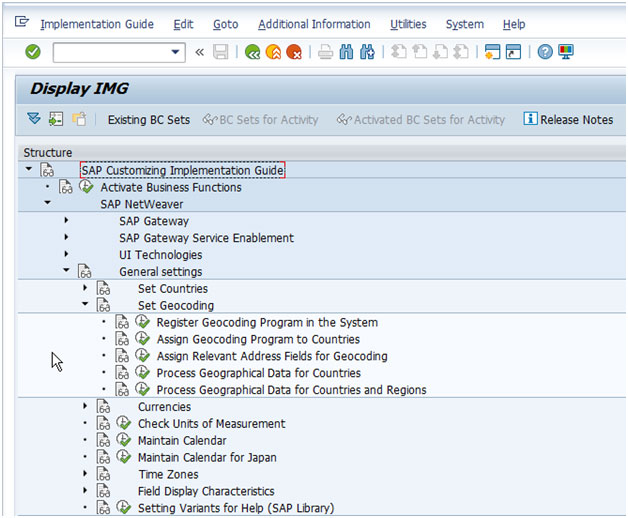628x518 pixels.
Task: Execute Process Geographical Data for Countries activity
Action: (x=142, y=373)
